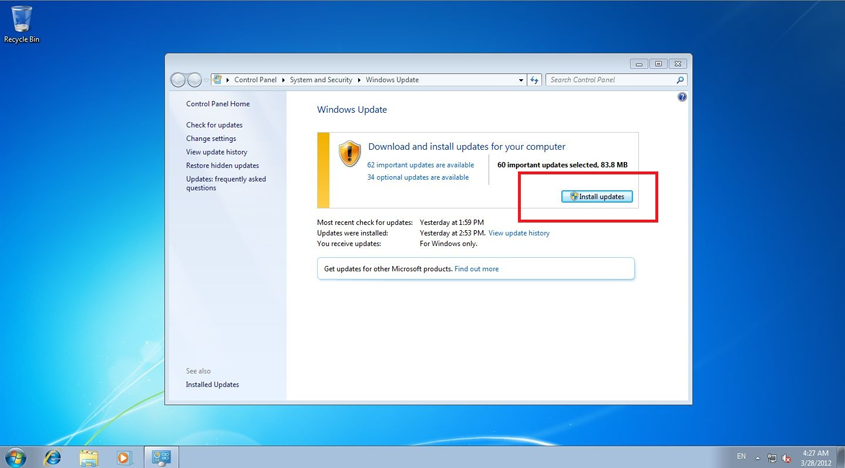The height and width of the screenshot is (468, 845).
Task: Open the Windows Update help icon
Action: (682, 97)
